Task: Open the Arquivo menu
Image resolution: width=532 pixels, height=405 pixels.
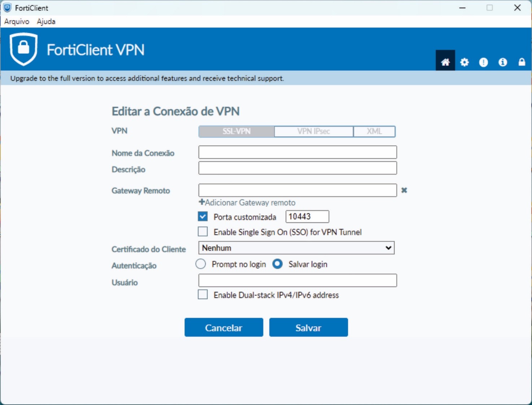Action: 17,21
